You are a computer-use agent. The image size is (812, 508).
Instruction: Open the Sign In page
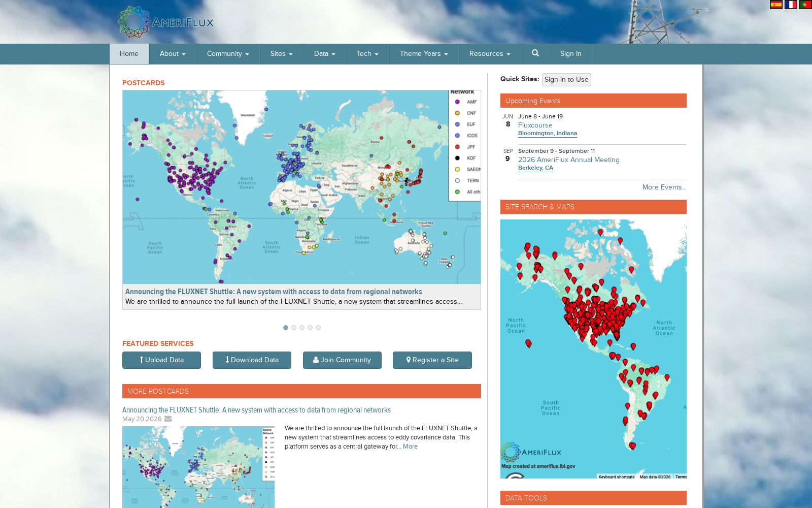[571, 54]
